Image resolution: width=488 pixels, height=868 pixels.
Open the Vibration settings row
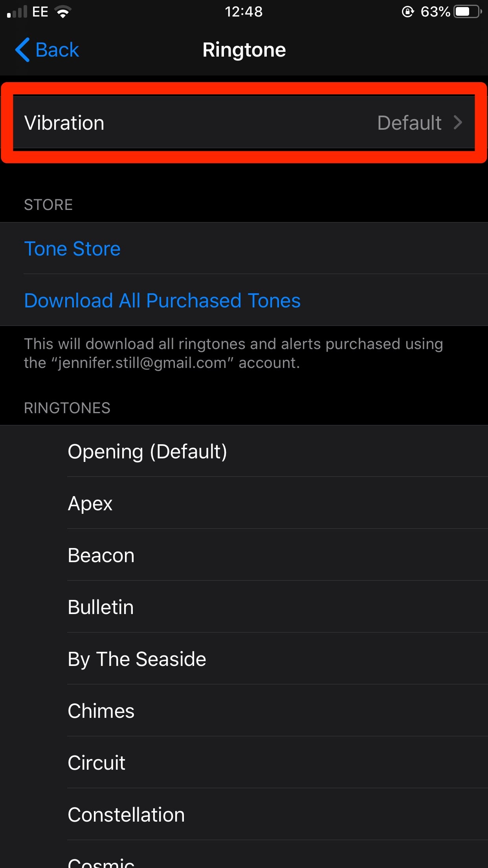244,123
